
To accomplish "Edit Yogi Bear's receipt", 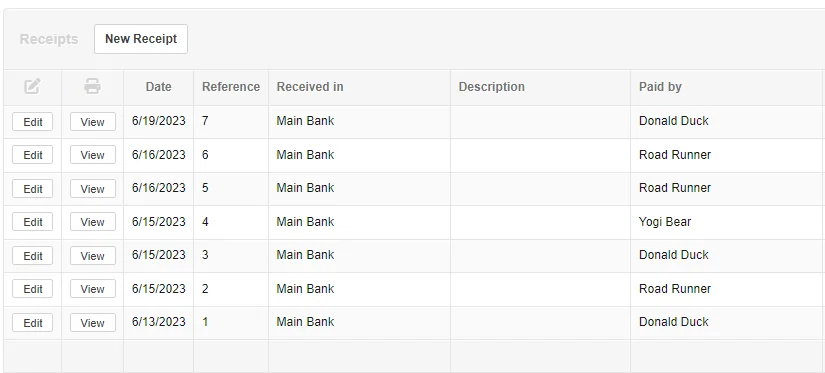I will click(33, 222).
